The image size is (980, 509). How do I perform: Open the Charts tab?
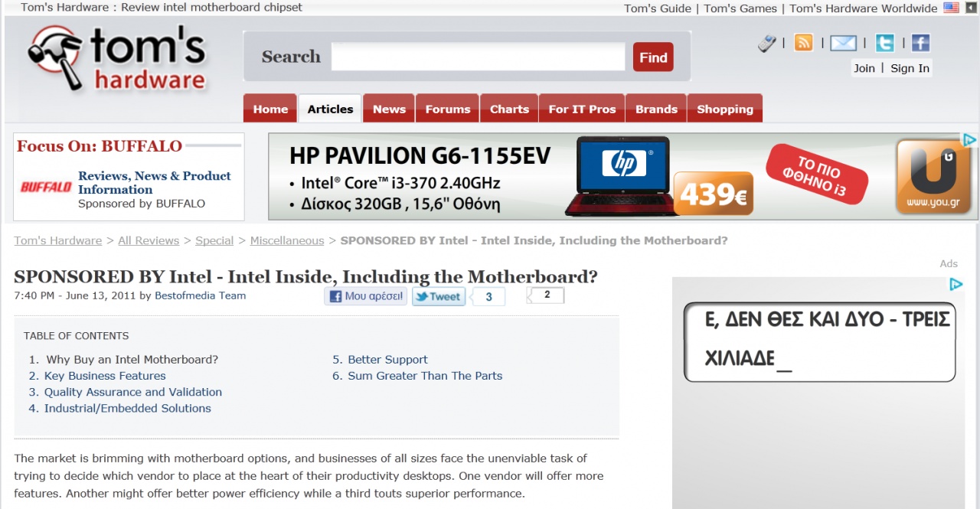(x=509, y=109)
